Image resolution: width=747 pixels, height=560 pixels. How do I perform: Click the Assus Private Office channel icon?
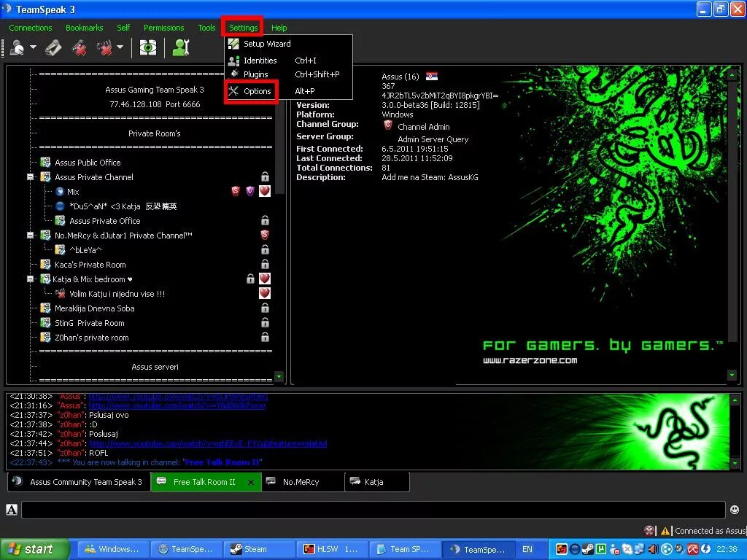pos(60,220)
